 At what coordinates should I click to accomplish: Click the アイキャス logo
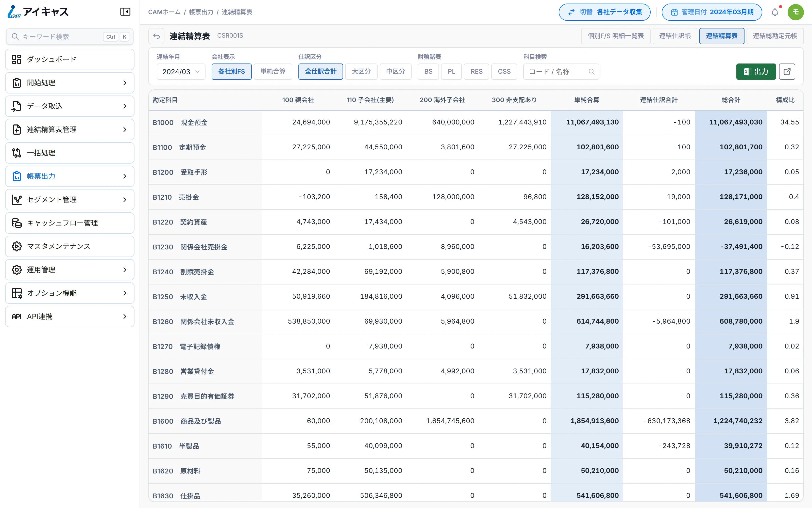click(x=38, y=12)
